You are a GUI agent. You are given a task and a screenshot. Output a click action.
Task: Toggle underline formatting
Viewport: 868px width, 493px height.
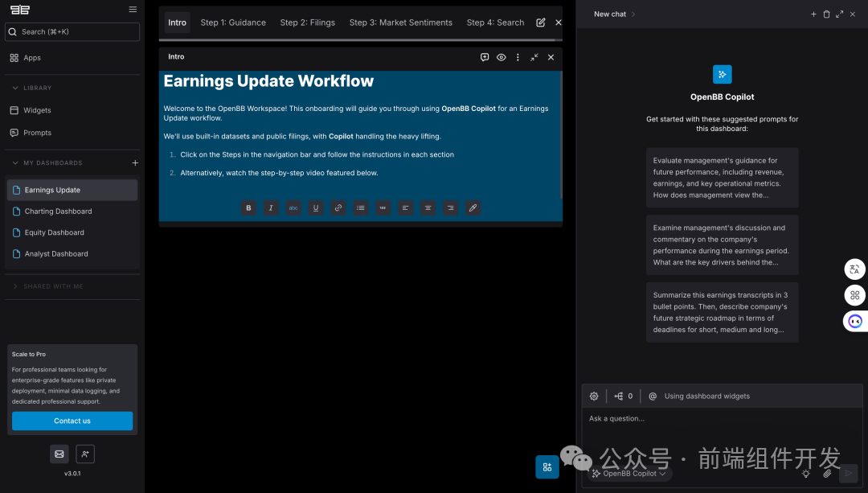coord(316,207)
